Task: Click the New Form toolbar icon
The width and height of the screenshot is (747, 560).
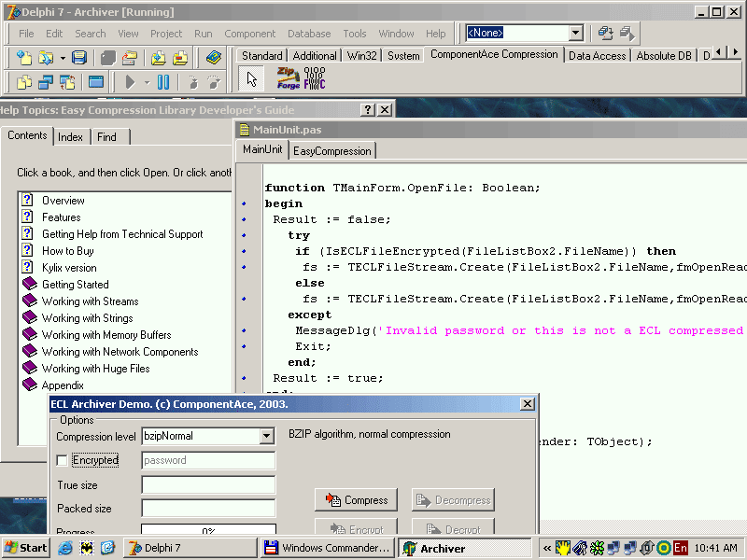Action: pyautogui.click(x=95, y=82)
